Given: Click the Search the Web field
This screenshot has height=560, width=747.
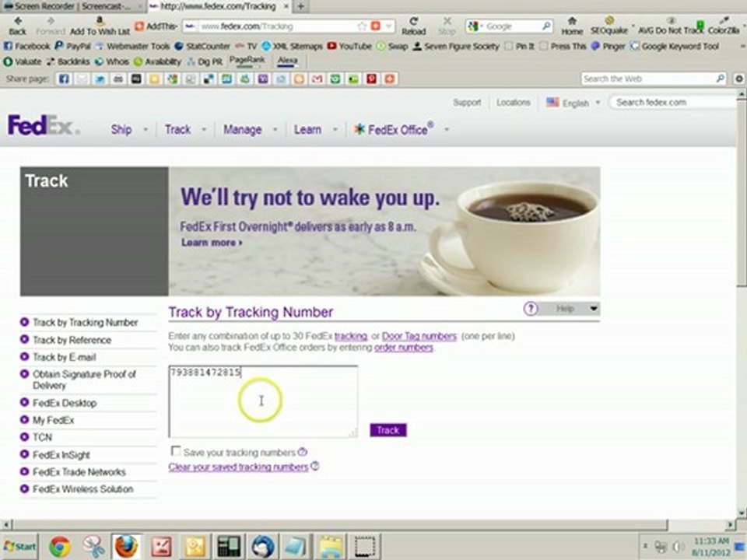Looking at the screenshot, I should tap(653, 79).
